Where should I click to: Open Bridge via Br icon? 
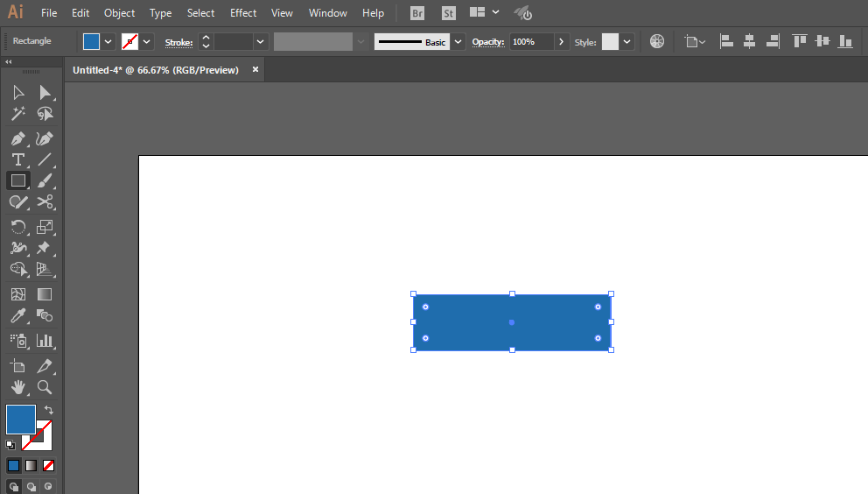(417, 13)
